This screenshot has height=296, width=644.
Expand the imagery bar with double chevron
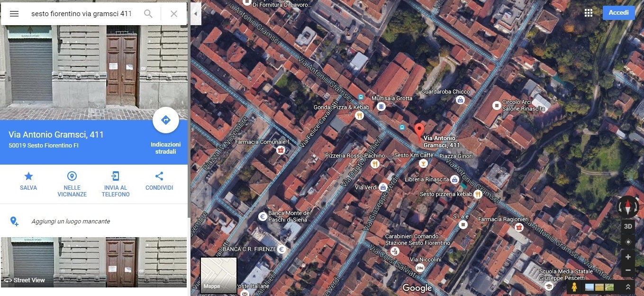tap(628, 287)
